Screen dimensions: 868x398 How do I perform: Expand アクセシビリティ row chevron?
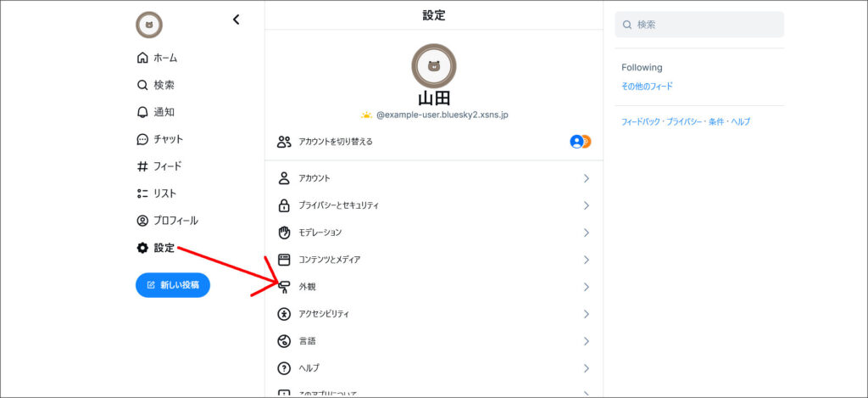click(587, 314)
